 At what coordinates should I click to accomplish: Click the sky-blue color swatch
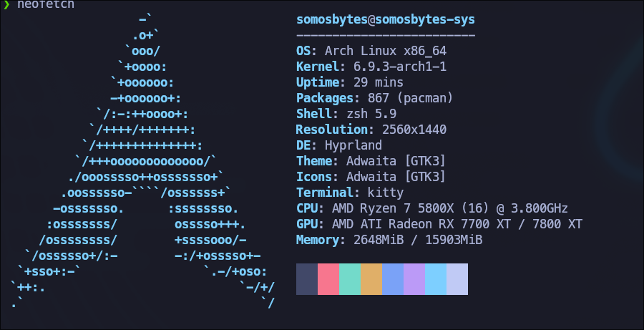pyautogui.click(x=436, y=279)
